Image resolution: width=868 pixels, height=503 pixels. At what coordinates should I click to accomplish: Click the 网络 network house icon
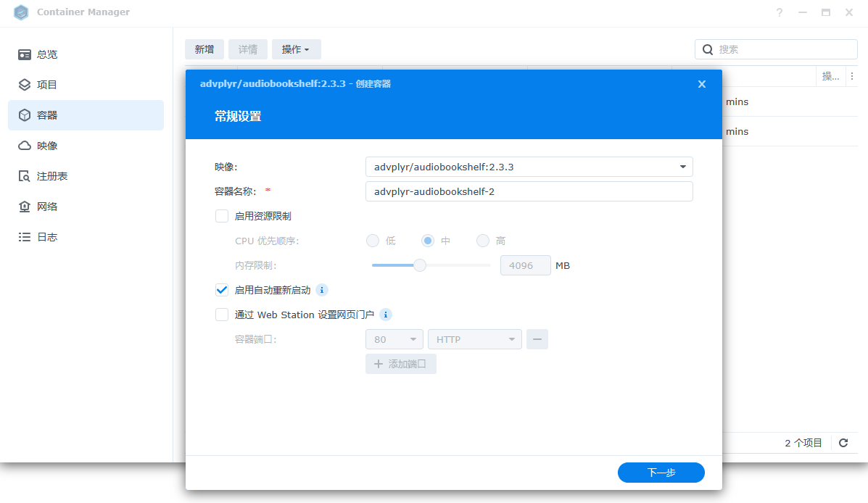click(25, 207)
